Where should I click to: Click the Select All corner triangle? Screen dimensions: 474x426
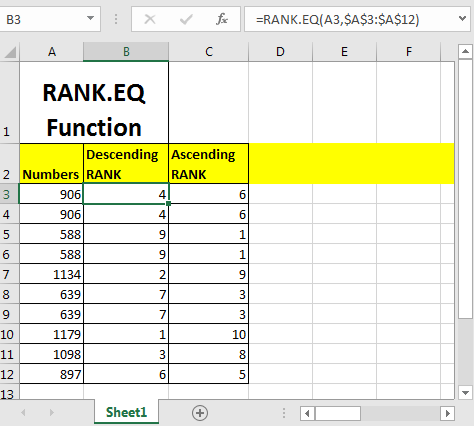tap(10, 52)
